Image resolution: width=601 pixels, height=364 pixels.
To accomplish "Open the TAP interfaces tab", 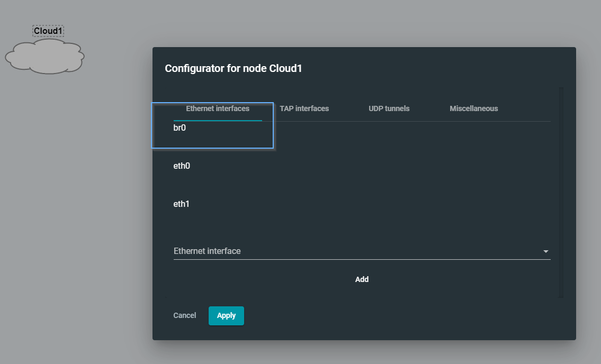I will [304, 109].
